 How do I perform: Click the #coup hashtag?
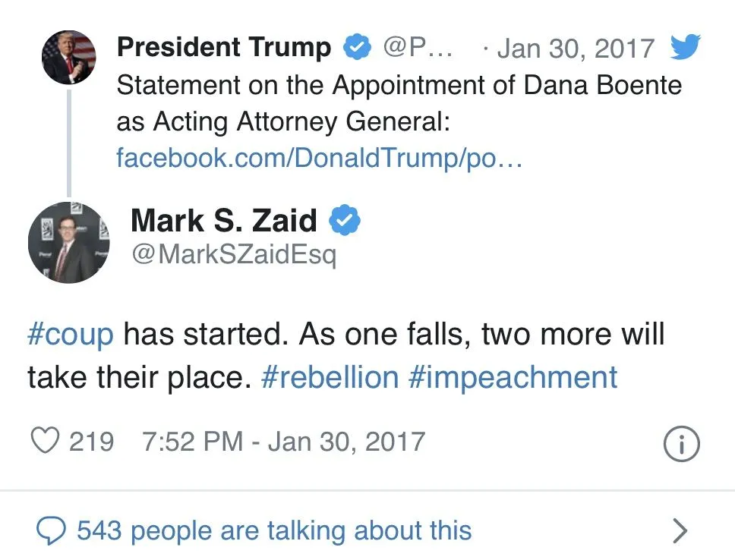70,335
